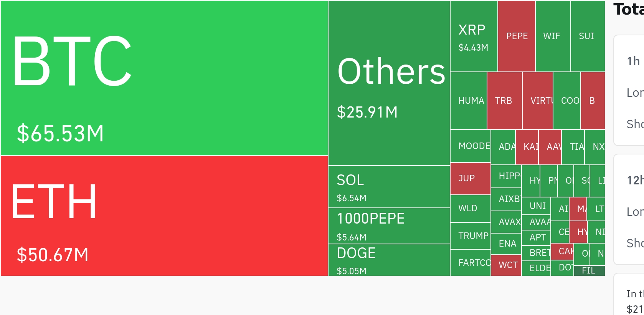Click the BTC $65.53M heatmap tile
The height and width of the screenshot is (315, 644).
point(164,78)
